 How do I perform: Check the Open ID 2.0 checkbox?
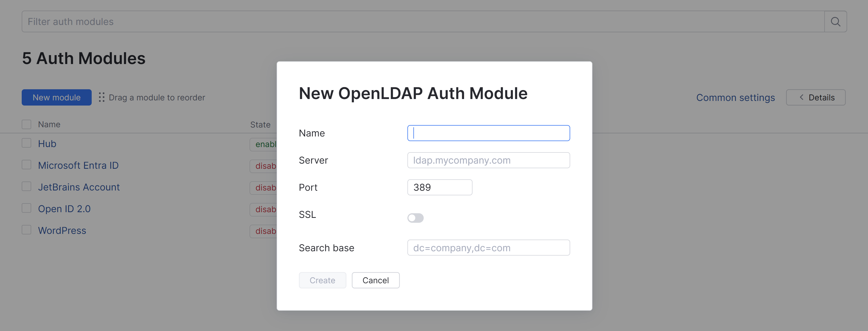[26, 208]
